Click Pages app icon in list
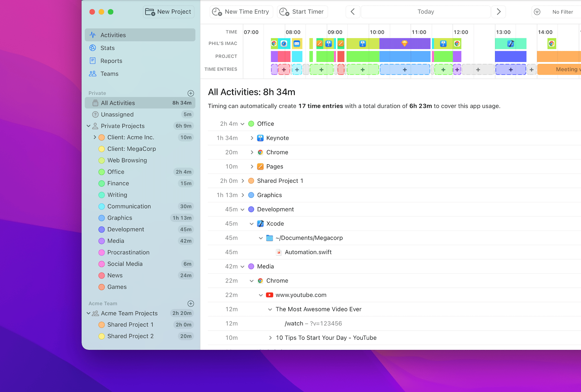The image size is (581, 392). (260, 166)
